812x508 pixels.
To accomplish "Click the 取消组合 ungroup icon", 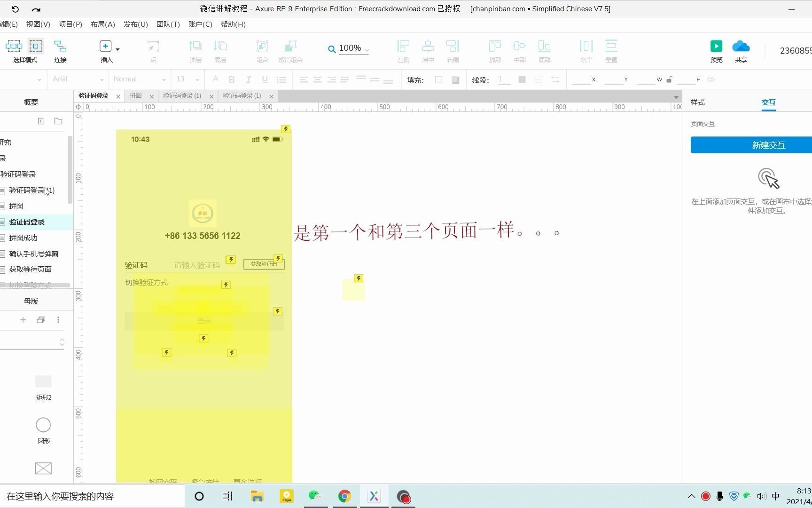I will click(x=290, y=46).
